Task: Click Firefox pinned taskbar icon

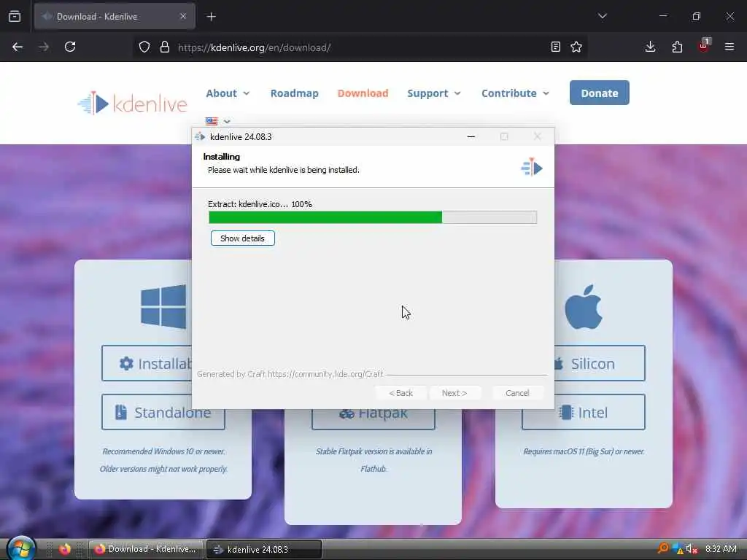Action: [65, 549]
